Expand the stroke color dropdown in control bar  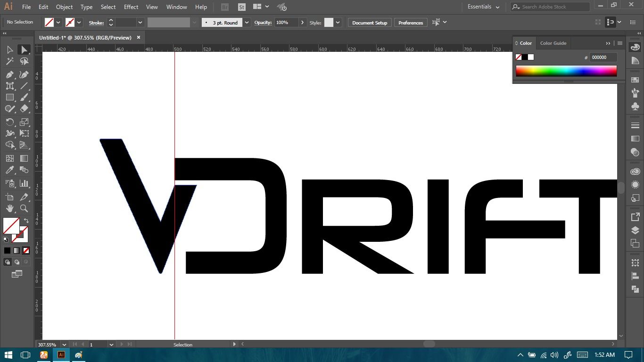[79, 22]
